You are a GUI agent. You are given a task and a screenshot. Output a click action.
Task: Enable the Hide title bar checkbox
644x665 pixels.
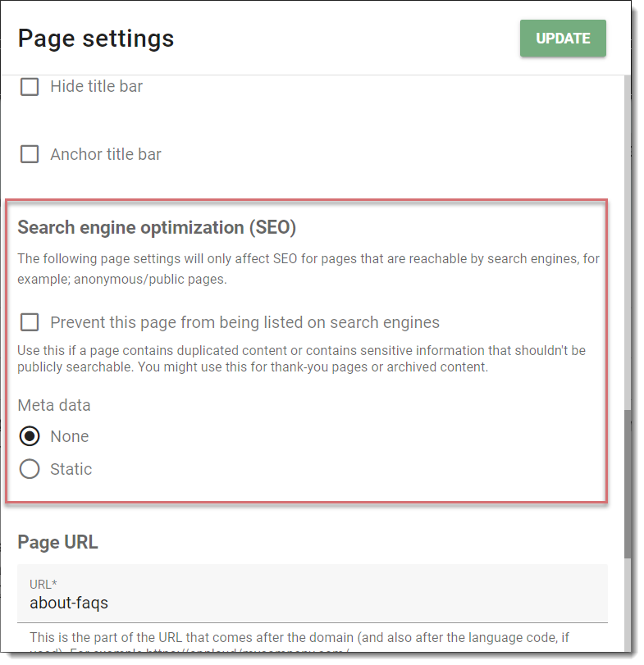click(x=30, y=87)
